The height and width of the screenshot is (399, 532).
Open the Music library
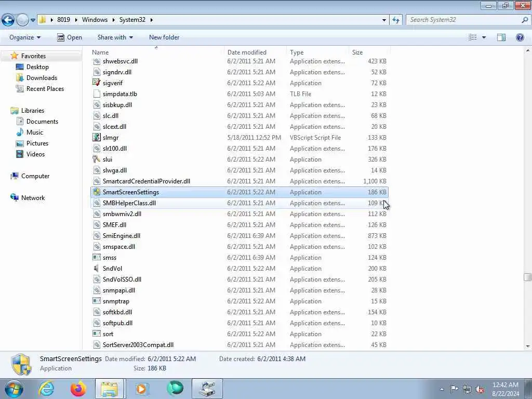point(35,132)
